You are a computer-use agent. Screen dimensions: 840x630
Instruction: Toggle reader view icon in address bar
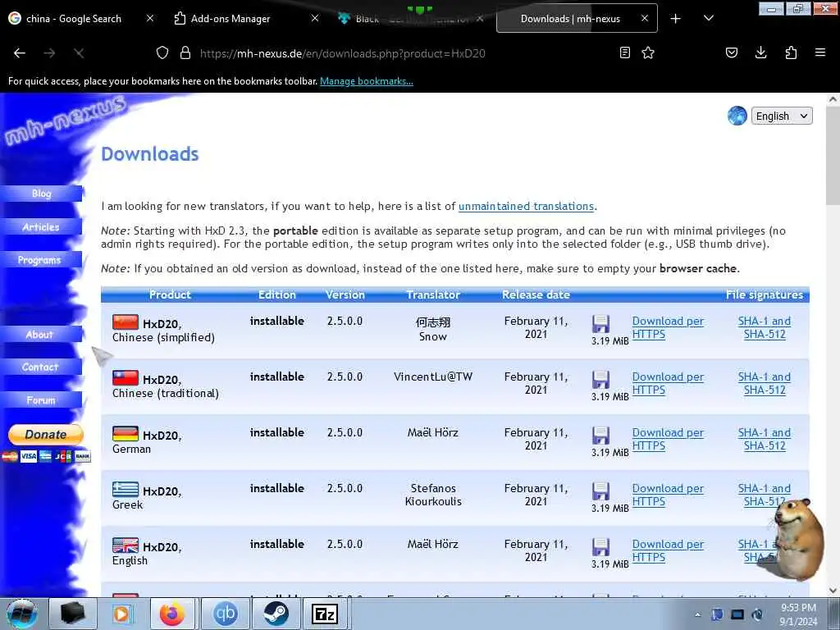[624, 52]
